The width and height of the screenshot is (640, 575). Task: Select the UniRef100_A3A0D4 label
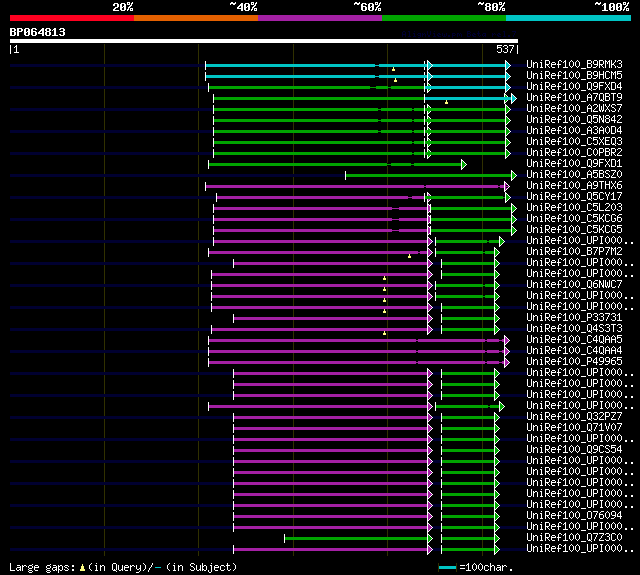(x=574, y=131)
